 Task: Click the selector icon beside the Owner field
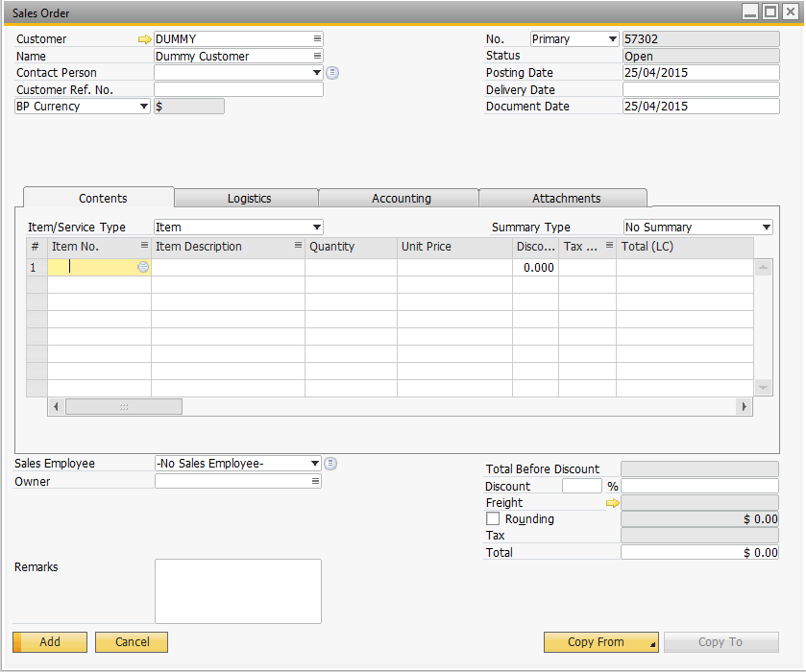coord(314,481)
